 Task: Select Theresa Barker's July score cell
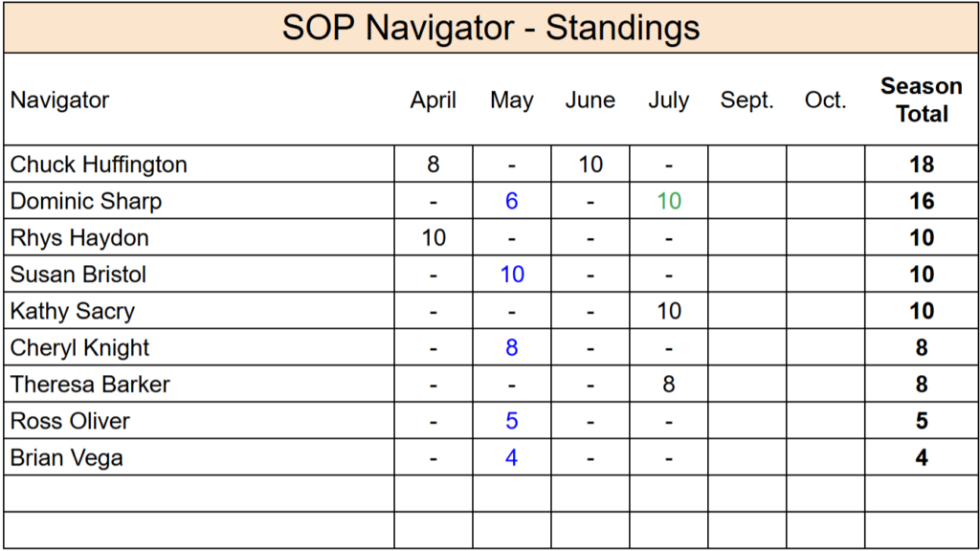click(669, 385)
